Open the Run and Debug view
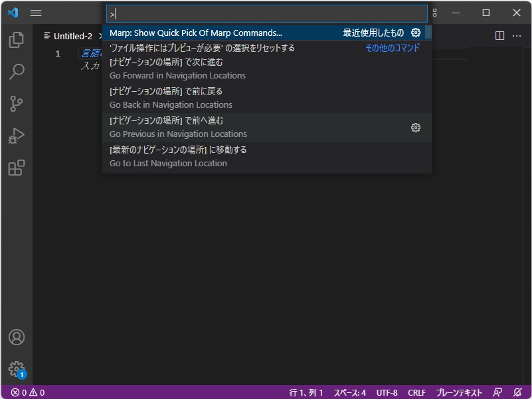The height and width of the screenshot is (399, 532). [x=17, y=135]
